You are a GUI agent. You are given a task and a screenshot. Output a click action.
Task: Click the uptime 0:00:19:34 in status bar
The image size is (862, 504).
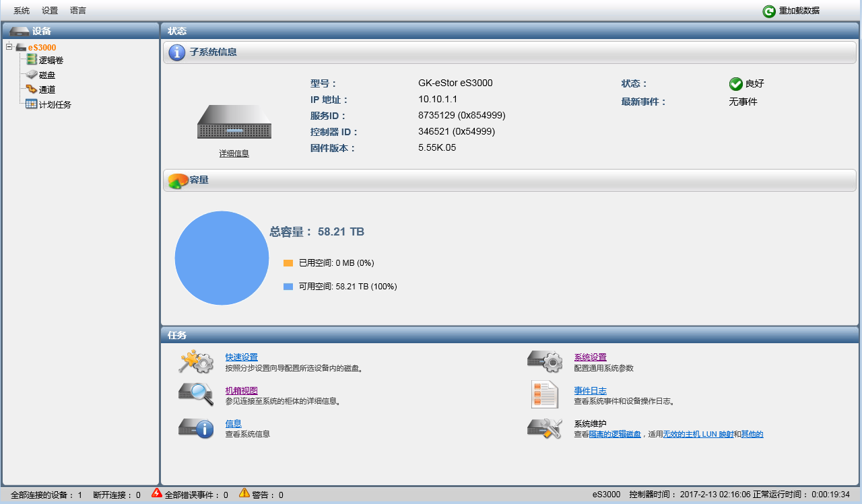pos(830,495)
